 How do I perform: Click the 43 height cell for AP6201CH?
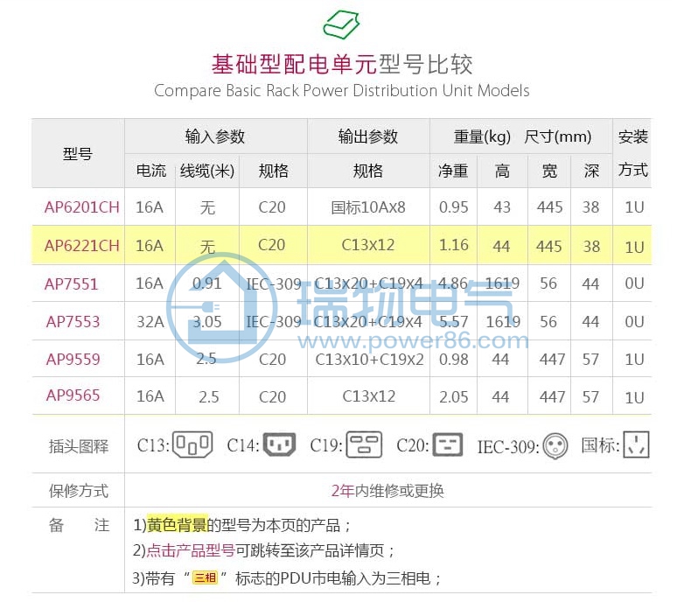(x=502, y=207)
